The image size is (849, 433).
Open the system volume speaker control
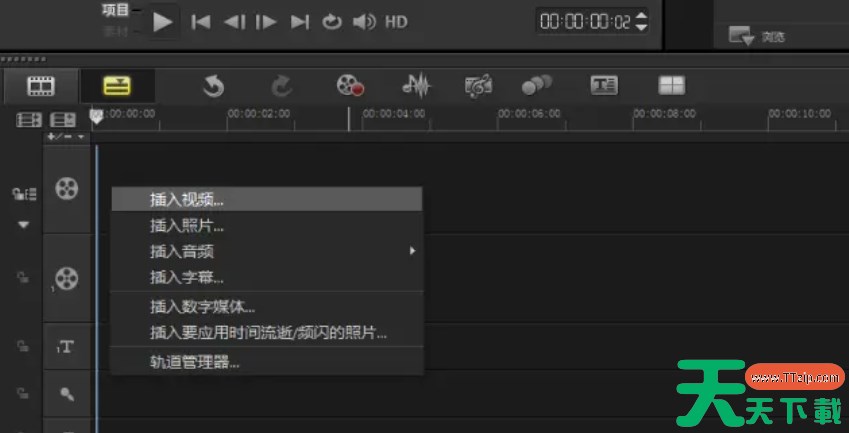coord(364,22)
